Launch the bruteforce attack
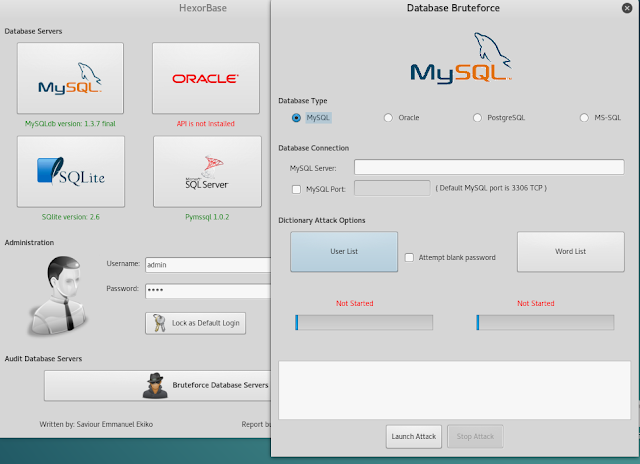This screenshot has height=464, width=640. [x=414, y=437]
